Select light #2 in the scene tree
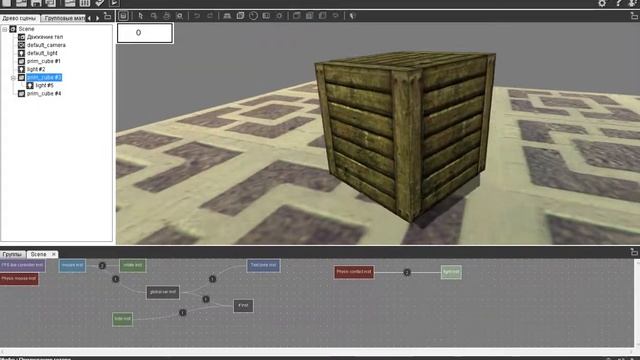 click(36, 69)
